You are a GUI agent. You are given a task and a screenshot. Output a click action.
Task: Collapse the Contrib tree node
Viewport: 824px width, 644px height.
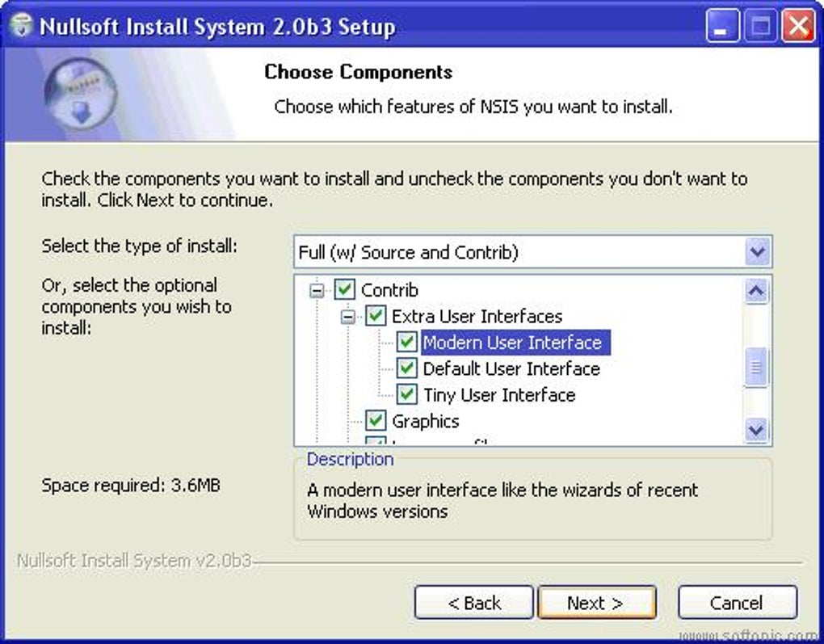coord(317,290)
